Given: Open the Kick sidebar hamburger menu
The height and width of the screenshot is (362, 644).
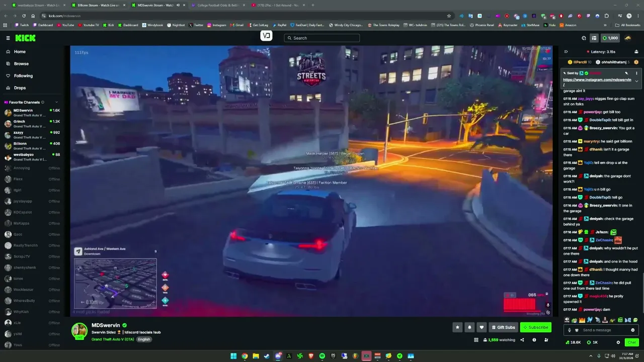Looking at the screenshot, I should (8, 38).
